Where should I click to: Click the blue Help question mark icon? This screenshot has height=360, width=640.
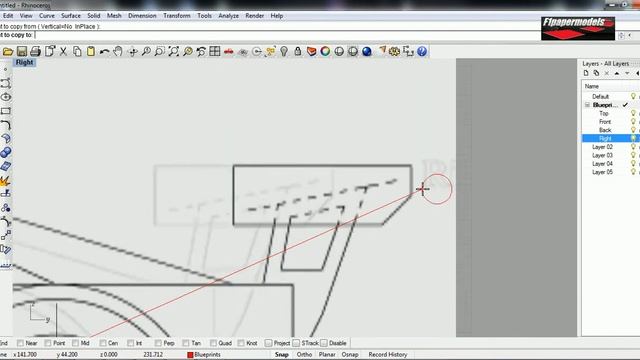tap(422, 51)
